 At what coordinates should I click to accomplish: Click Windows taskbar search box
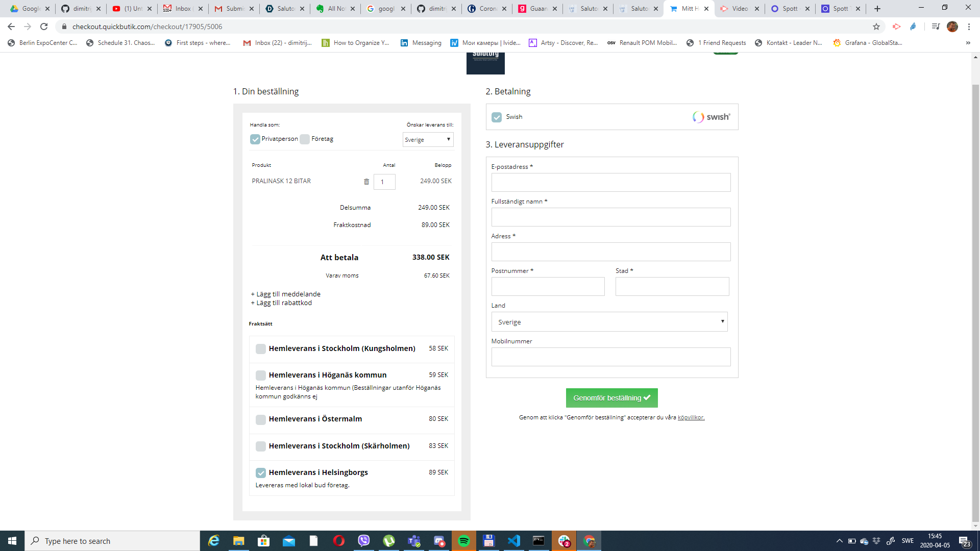[112, 541]
